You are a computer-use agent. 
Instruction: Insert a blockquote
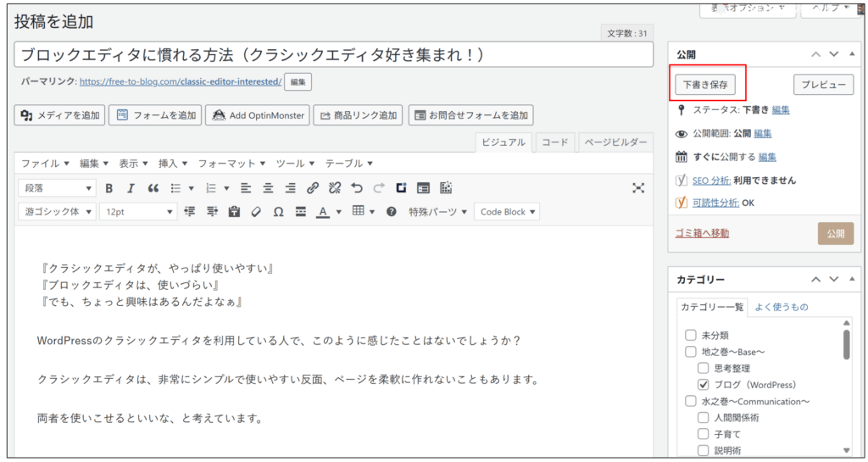tap(153, 188)
